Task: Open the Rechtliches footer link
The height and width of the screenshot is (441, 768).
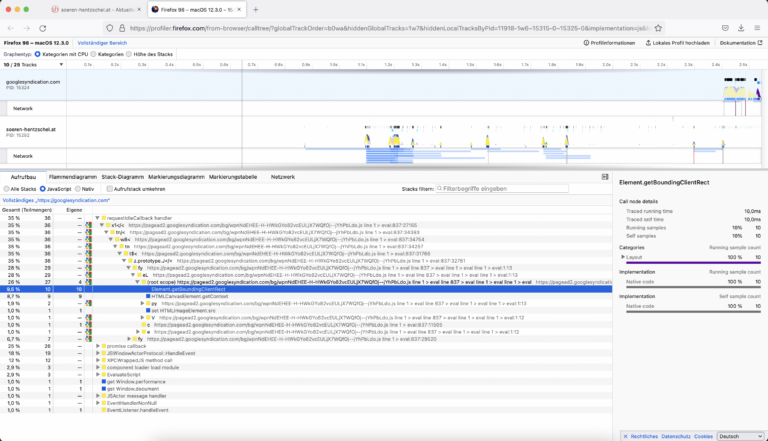Action: (644, 436)
